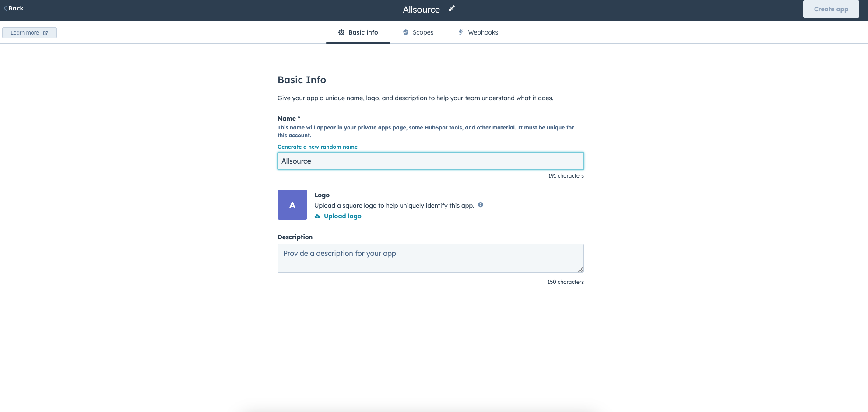The image size is (868, 412).
Task: Click into the Description text area
Action: pos(431,258)
